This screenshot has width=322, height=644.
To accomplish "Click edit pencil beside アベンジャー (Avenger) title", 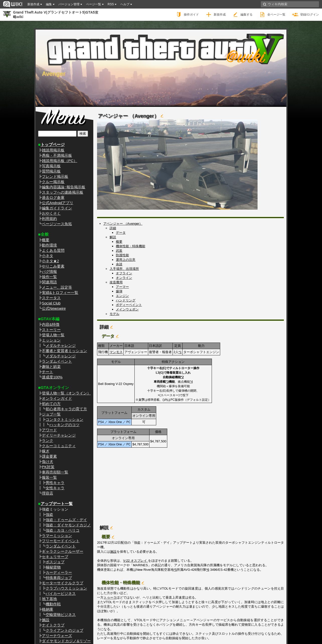I will coord(162,116).
